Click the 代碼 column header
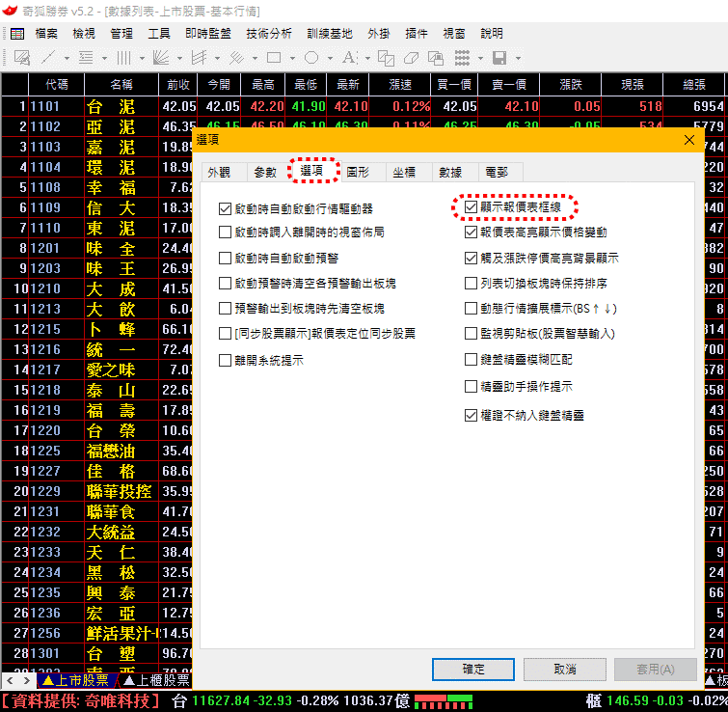Viewport: 728px width, 712px height. (57, 85)
